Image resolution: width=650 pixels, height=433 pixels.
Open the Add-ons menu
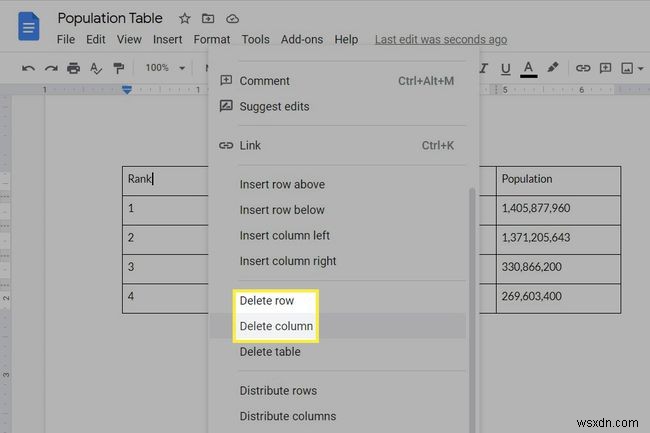(302, 39)
